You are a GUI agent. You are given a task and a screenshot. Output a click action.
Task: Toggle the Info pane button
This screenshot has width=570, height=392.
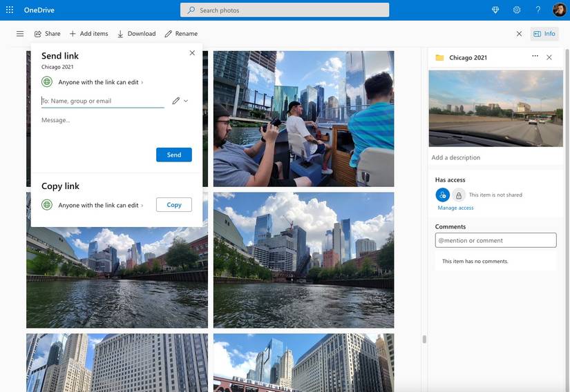544,34
